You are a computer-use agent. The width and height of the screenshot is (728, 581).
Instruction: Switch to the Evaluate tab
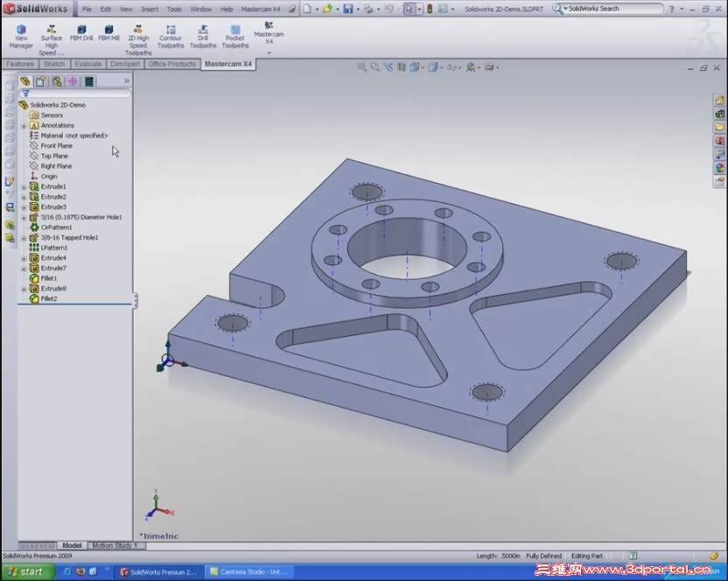[87, 64]
